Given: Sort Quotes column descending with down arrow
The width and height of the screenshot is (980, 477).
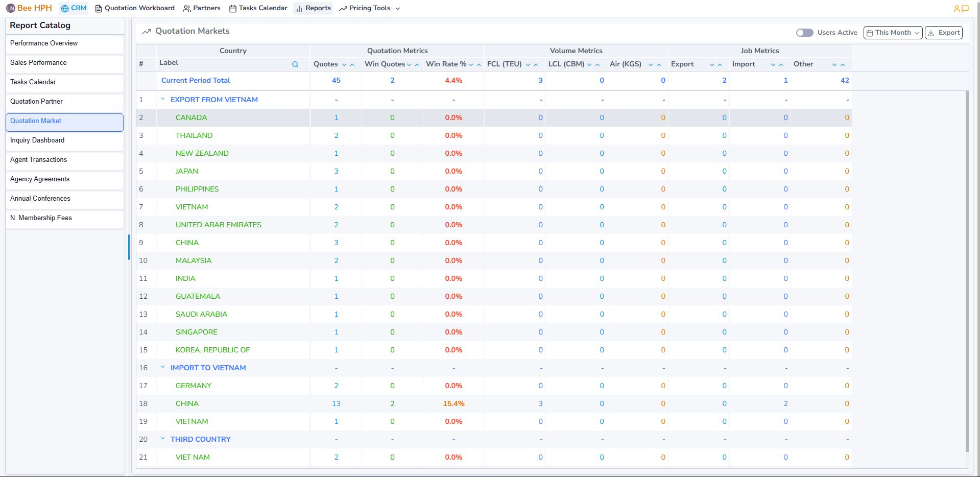Looking at the screenshot, I should pyautogui.click(x=344, y=65).
